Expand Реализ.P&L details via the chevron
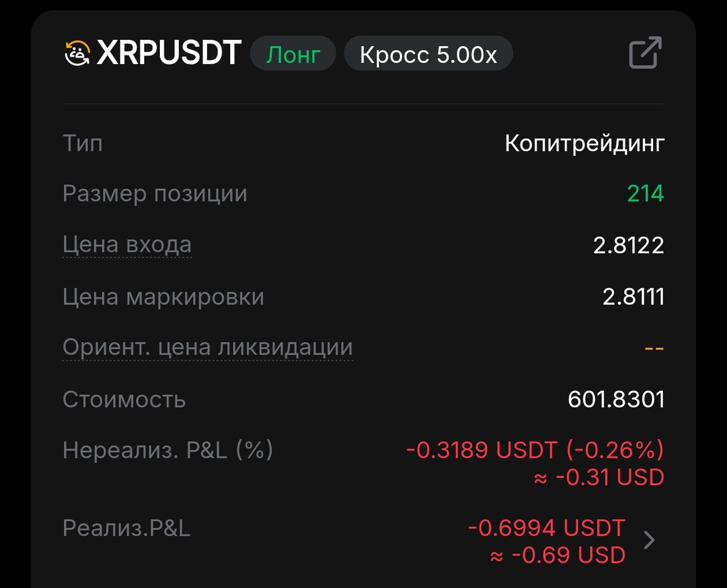Viewport: 727px width, 588px height. (x=649, y=540)
